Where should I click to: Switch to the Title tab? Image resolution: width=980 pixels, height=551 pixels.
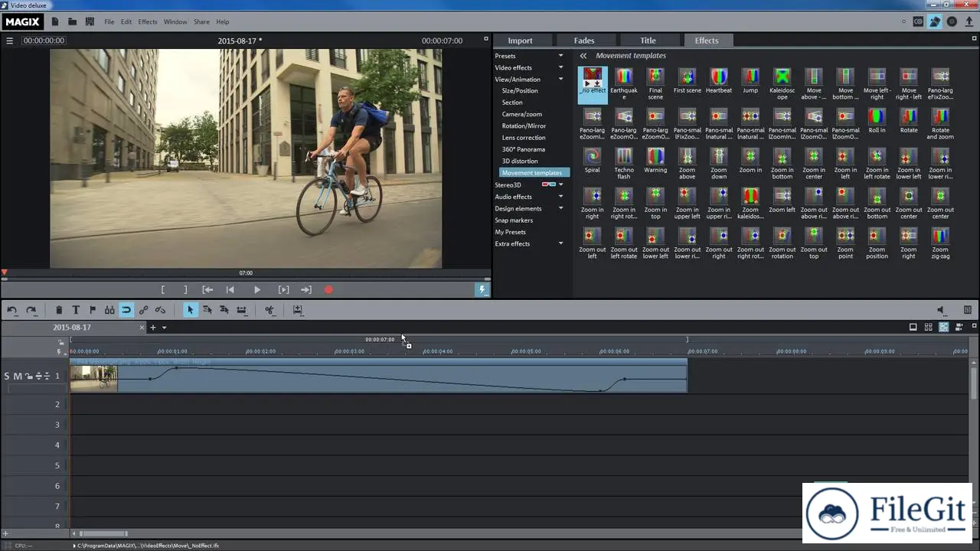pos(648,41)
